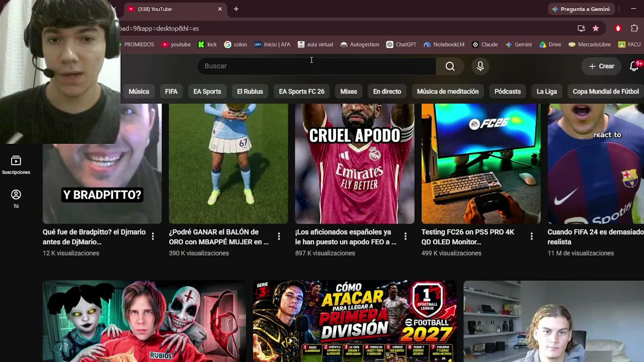Open the AdBlock red hand extension

(x=618, y=28)
